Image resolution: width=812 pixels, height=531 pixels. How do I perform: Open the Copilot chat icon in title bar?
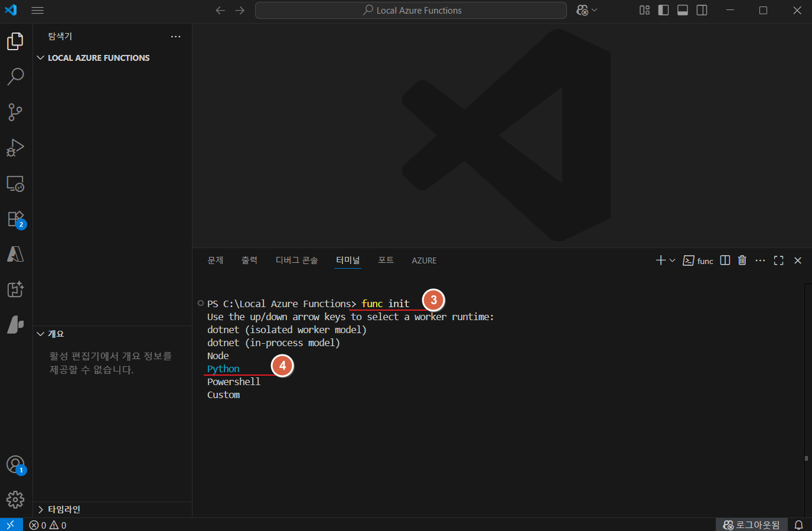click(582, 11)
